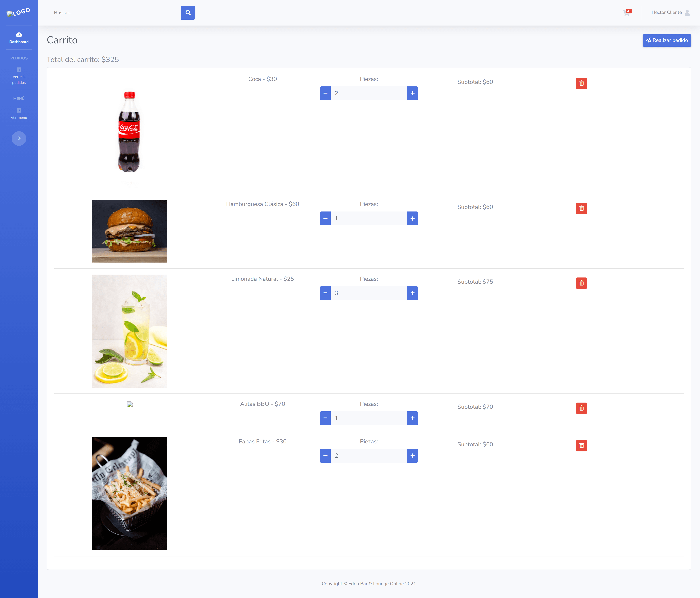Click 'Papas Fritas - $30' product name
Viewport: 700px width, 598px height.
(x=262, y=442)
